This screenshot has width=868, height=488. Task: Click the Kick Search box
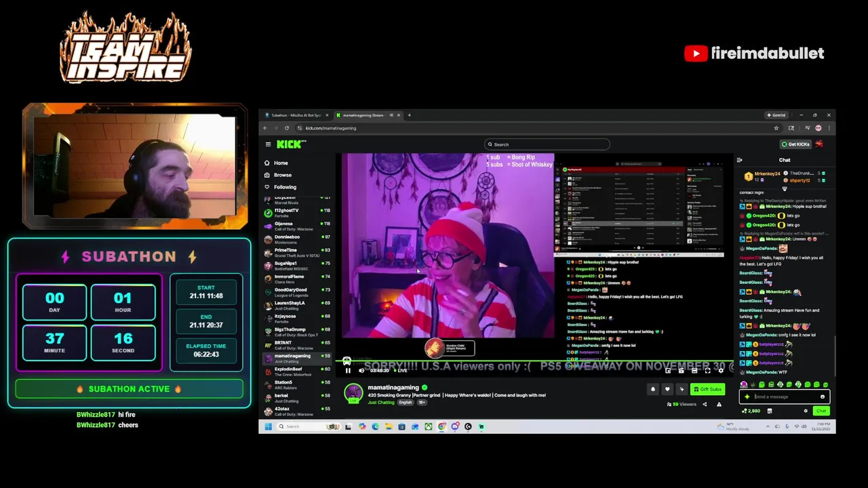[x=547, y=144]
